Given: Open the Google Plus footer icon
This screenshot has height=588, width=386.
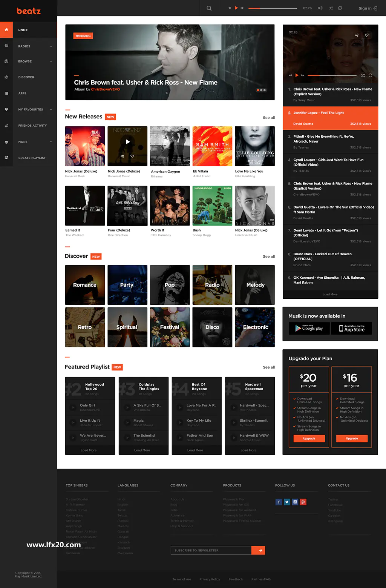Looking at the screenshot, I should (303, 502).
